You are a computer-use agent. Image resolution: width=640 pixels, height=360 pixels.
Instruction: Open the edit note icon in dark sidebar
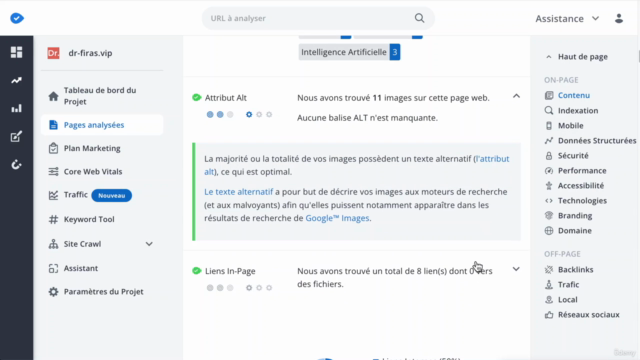point(16,136)
